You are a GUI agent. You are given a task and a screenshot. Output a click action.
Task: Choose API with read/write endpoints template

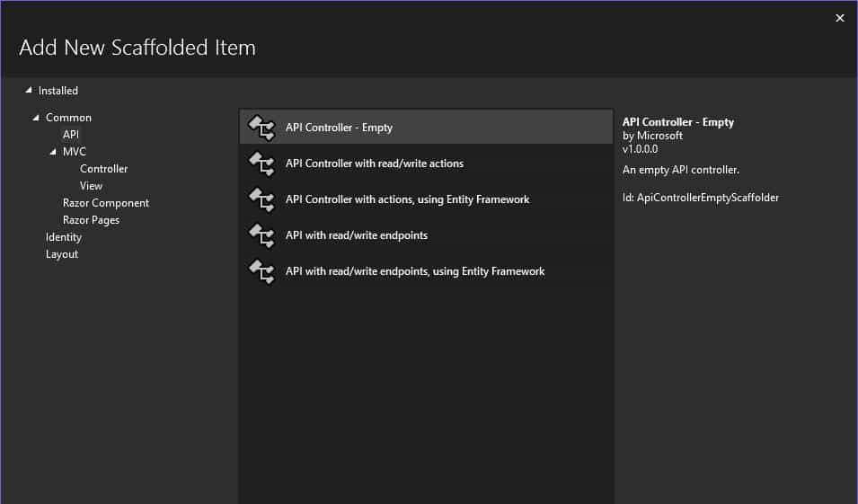[x=426, y=235]
